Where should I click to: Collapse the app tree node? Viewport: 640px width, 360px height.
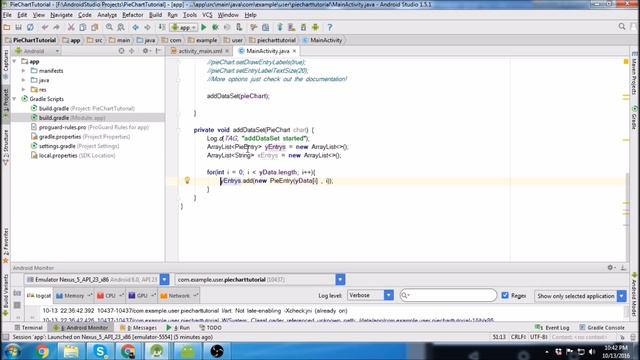click(15, 61)
